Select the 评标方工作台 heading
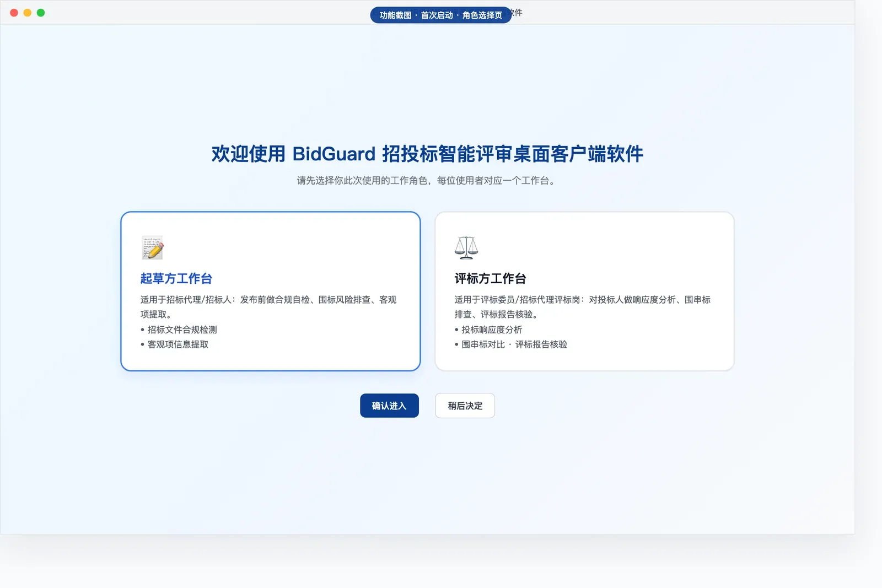 click(x=490, y=279)
